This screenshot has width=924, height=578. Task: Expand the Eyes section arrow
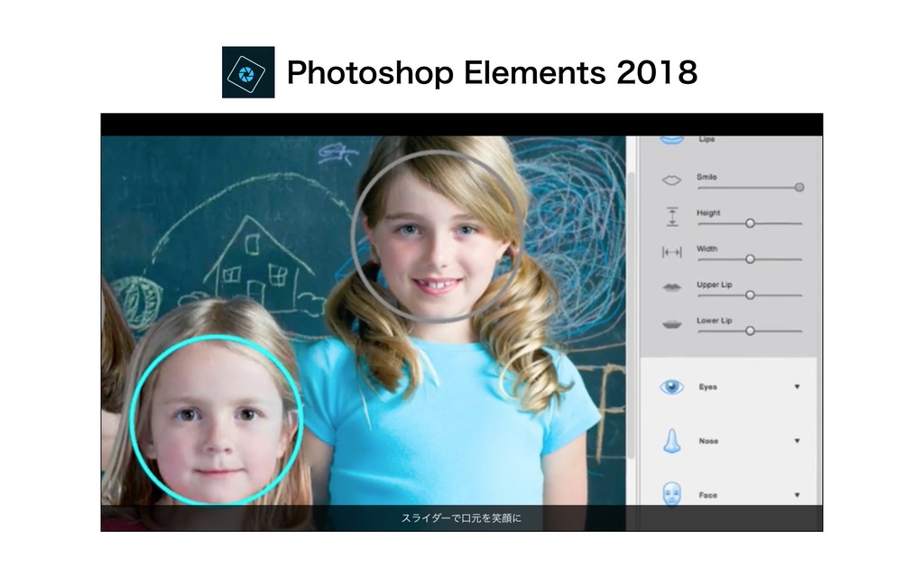[797, 387]
